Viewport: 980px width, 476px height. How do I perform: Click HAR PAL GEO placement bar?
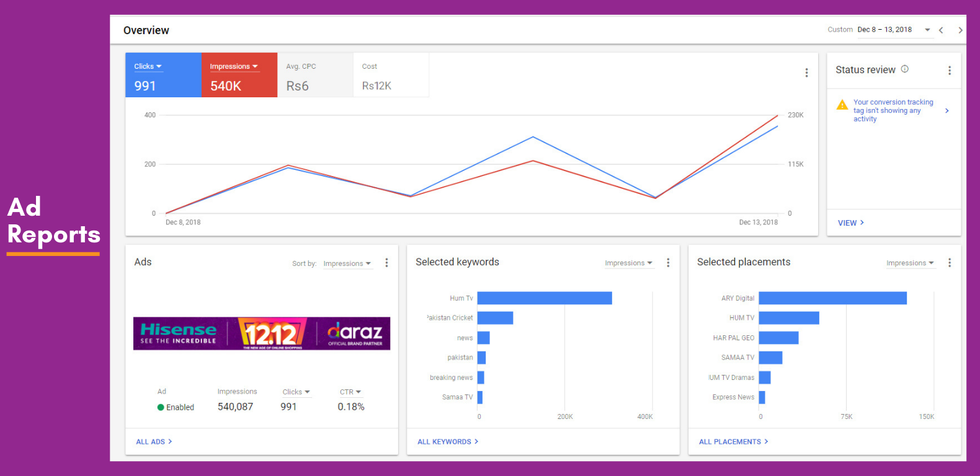pyautogui.click(x=779, y=338)
